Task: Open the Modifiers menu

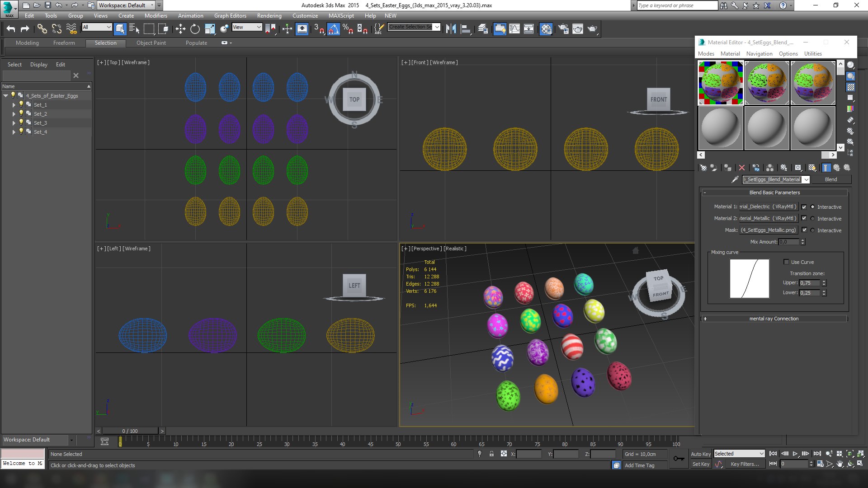Action: point(156,15)
